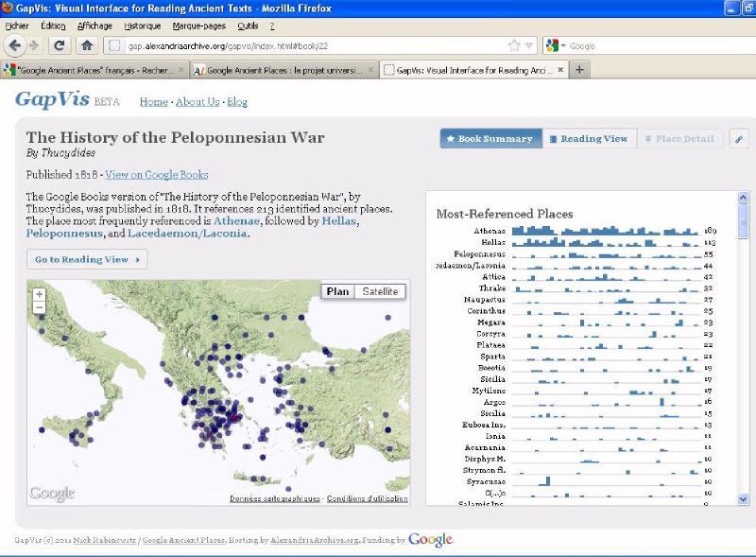
Task: Select Athenae in Most-Referenced Places
Action: [x=490, y=231]
